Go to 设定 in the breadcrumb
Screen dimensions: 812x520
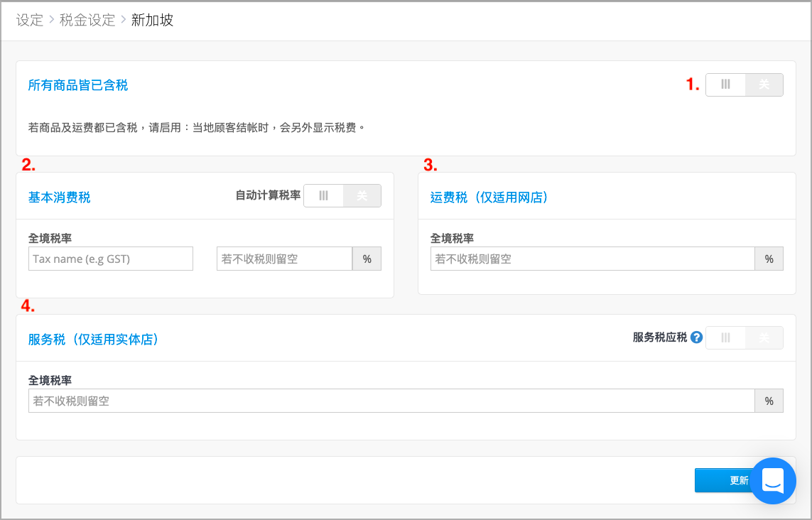click(x=30, y=20)
